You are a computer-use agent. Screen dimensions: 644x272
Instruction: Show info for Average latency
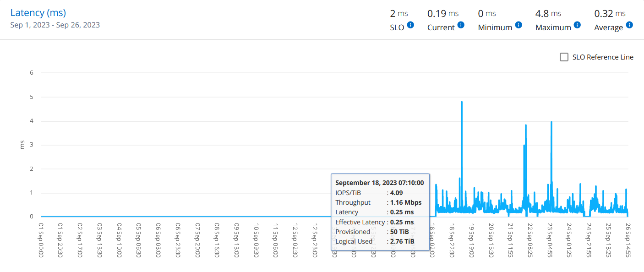629,25
